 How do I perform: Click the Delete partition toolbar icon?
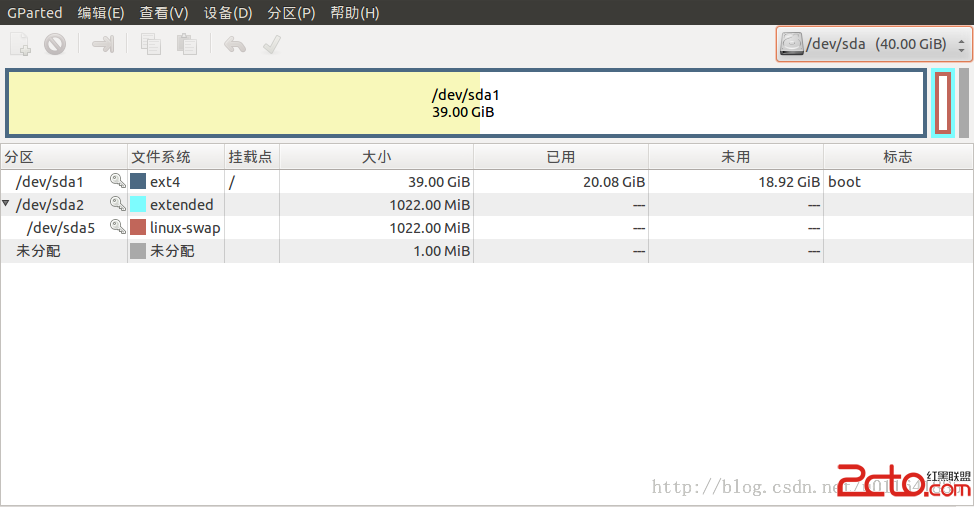(55, 44)
